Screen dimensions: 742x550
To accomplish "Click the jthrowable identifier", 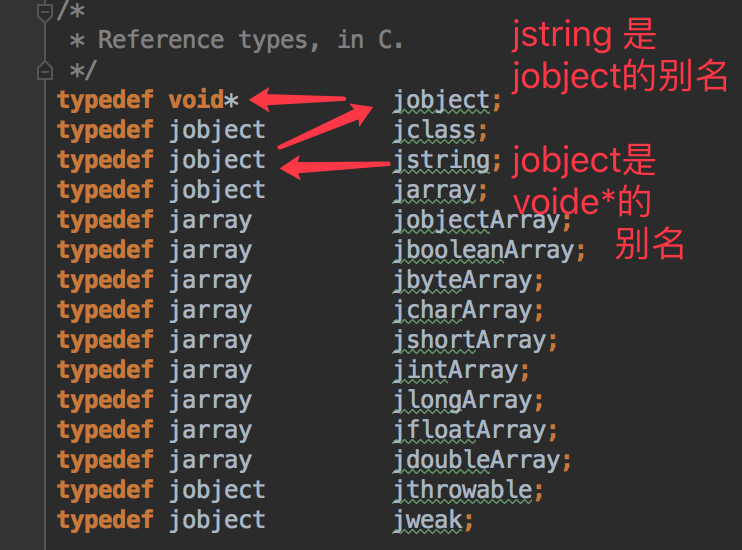I will [461, 490].
